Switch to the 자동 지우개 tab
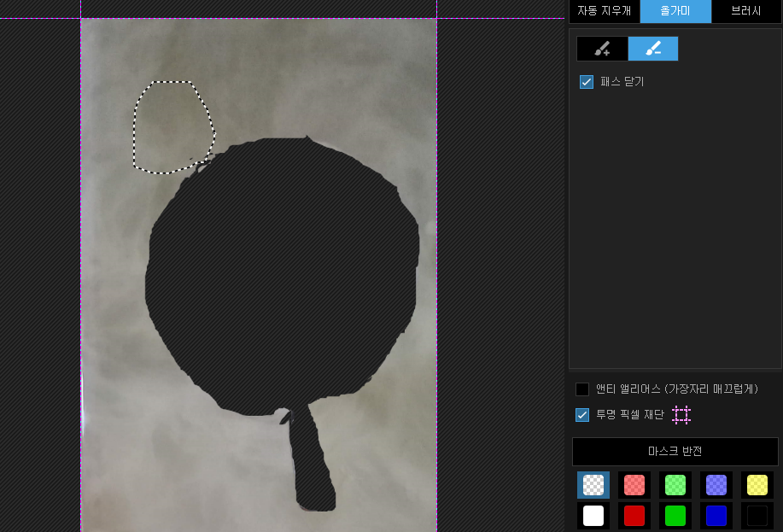 tap(605, 11)
